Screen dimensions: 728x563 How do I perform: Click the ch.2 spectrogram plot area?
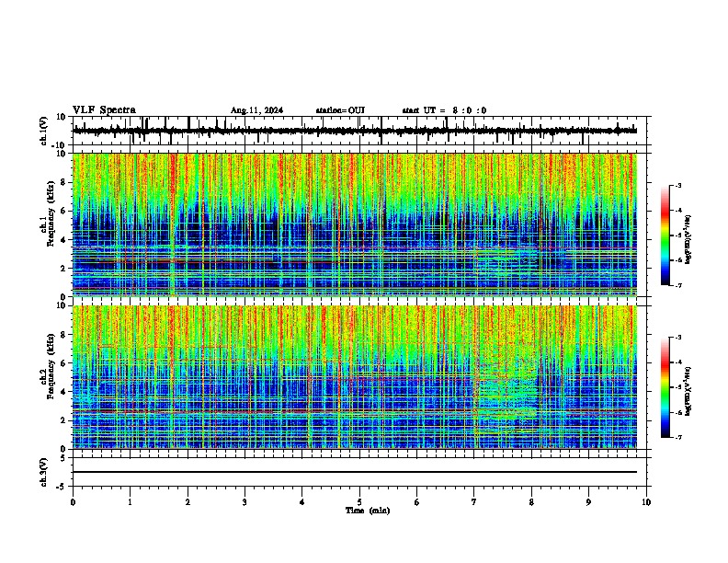[x=355, y=377]
